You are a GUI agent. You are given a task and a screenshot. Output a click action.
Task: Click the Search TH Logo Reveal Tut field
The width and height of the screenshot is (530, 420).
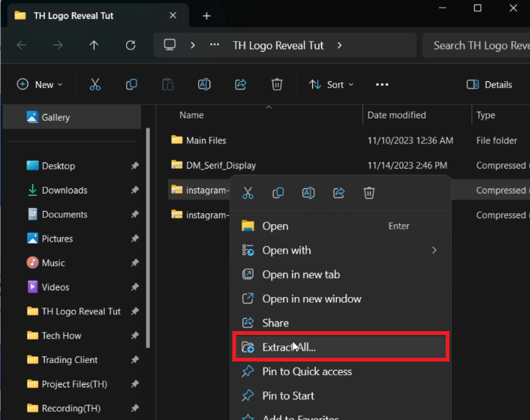point(478,46)
